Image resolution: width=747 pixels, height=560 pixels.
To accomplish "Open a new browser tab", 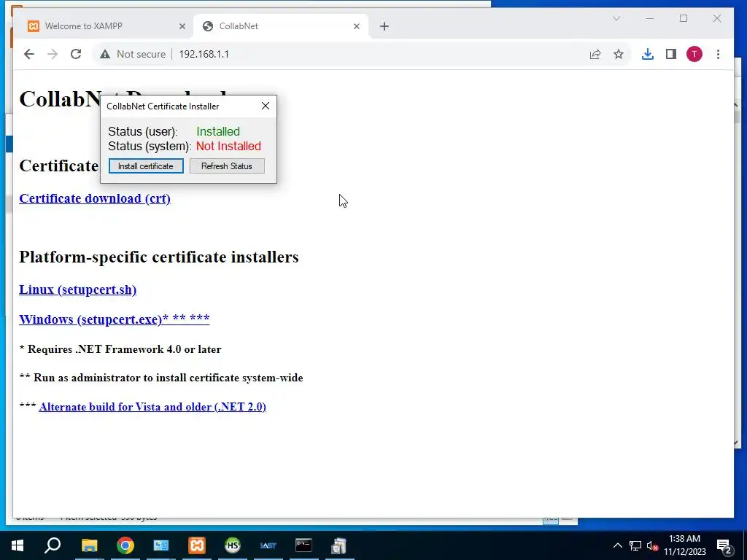I will point(384,26).
